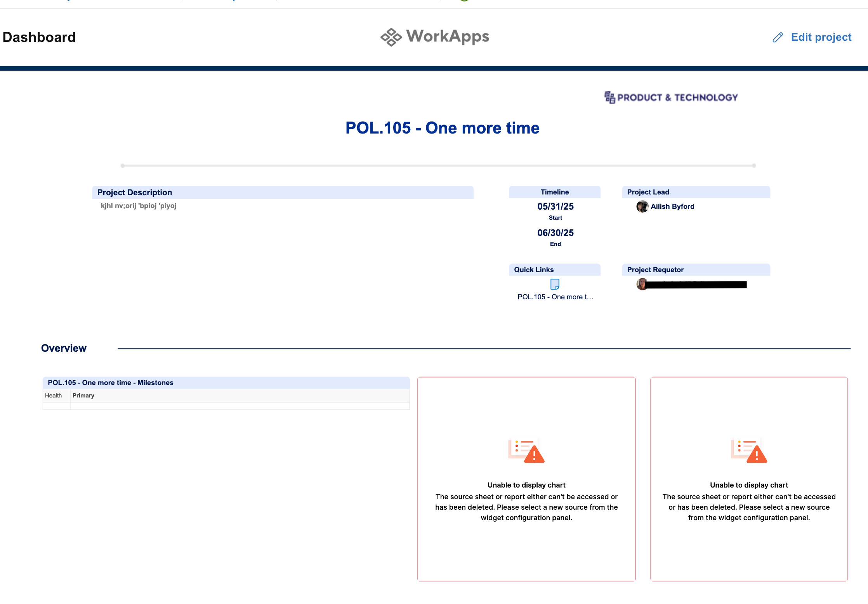Viewport: 868px width, 604px height.
Task: Click the WorkApps logo
Action: 435,37
